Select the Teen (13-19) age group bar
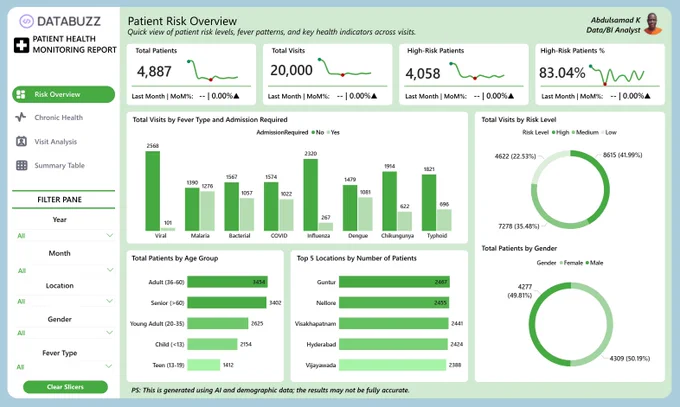This screenshot has height=407, width=680. pos(204,365)
